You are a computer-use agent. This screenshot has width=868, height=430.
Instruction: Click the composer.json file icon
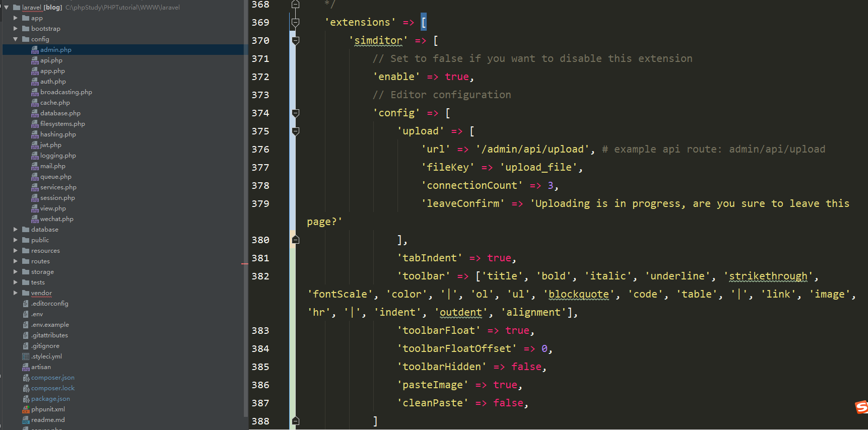click(x=26, y=377)
